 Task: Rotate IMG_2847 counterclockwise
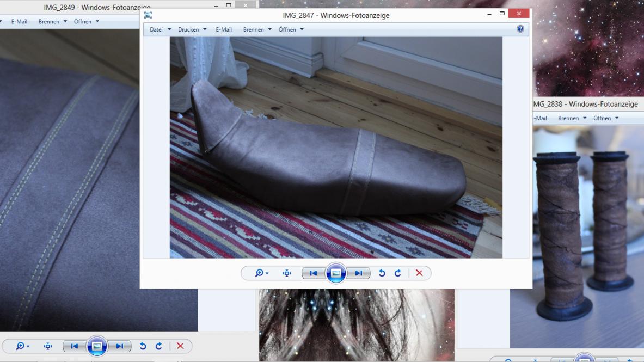382,273
